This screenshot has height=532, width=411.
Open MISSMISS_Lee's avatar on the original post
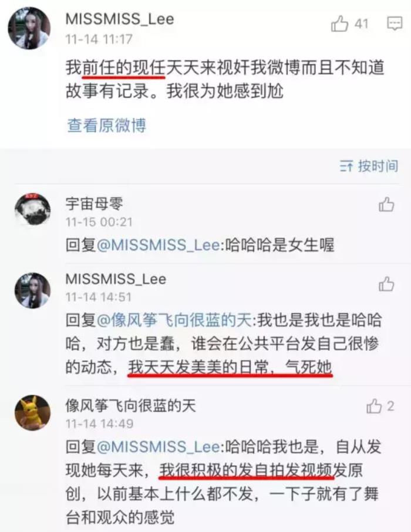[29, 28]
